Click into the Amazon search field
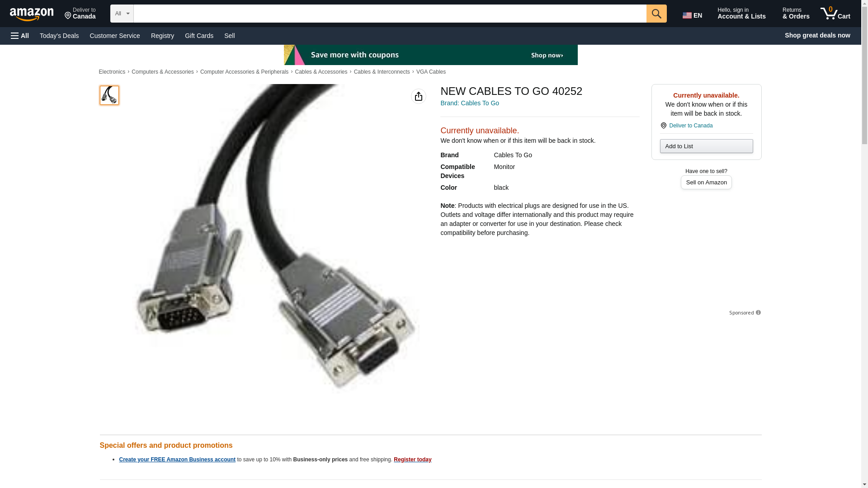Image resolution: width=868 pixels, height=488 pixels. coord(390,14)
